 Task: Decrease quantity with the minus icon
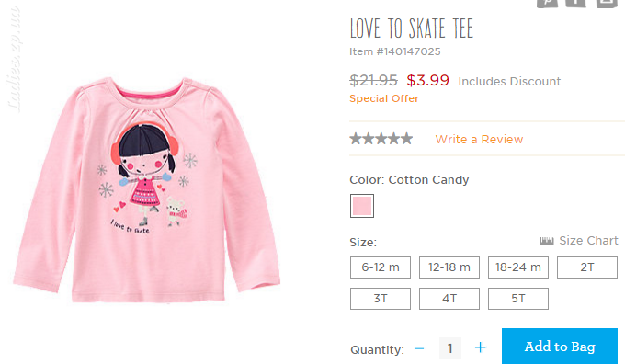(419, 348)
